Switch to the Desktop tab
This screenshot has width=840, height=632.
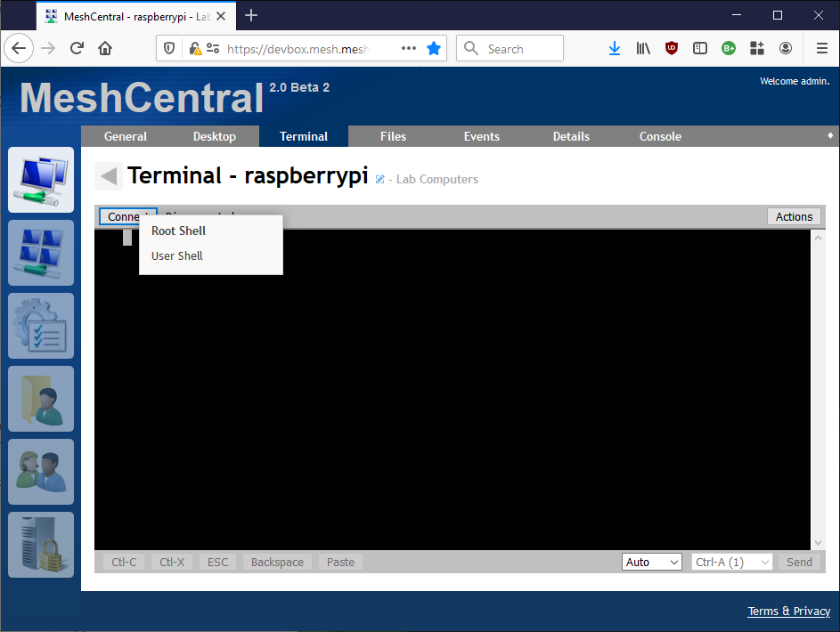coord(215,136)
